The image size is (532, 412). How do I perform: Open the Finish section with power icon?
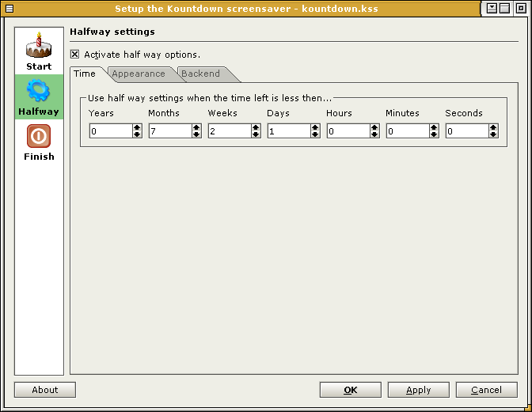tap(39, 142)
